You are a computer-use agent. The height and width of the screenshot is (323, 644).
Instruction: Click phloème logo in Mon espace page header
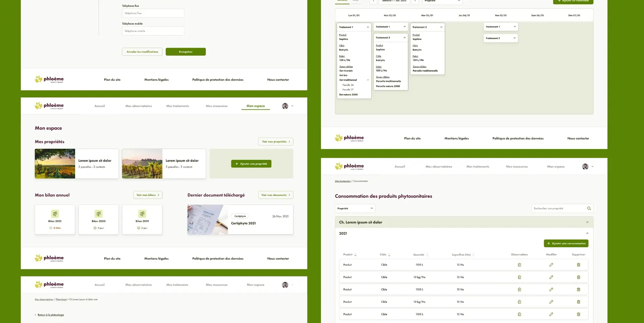49,106
